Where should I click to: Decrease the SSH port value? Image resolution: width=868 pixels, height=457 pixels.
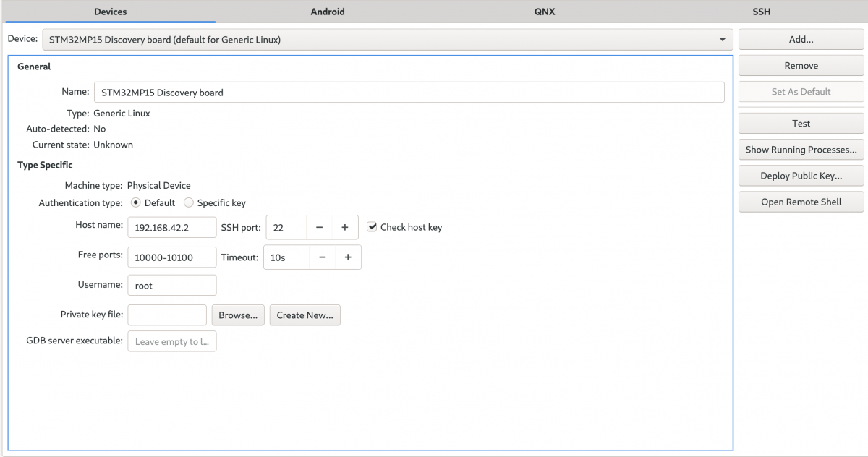pos(319,227)
